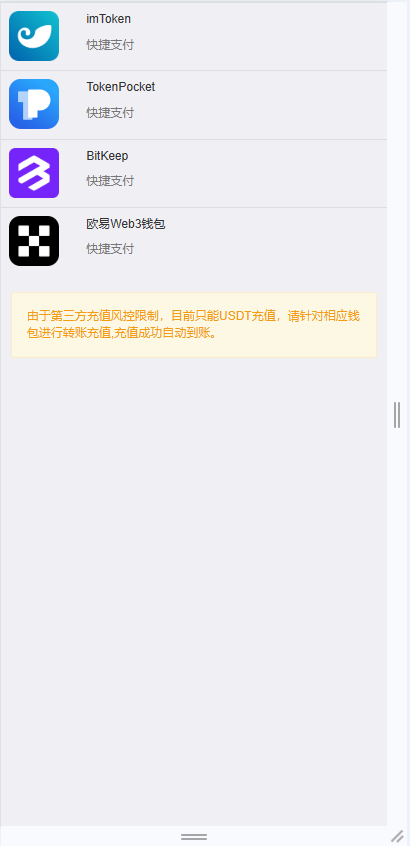Screen dimensions: 410x846
Task: Click the vertical double-line handle on the panel's right edge
Action: pyautogui.click(x=397, y=415)
